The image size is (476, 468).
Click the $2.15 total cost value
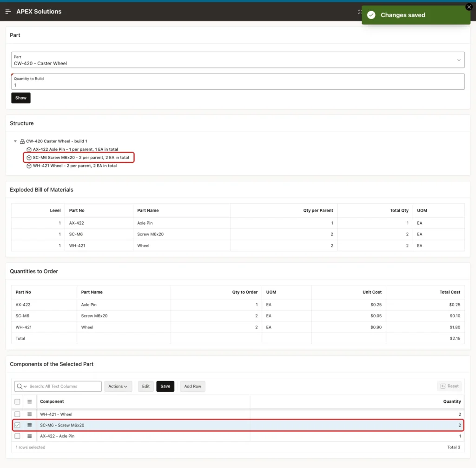tap(455, 339)
